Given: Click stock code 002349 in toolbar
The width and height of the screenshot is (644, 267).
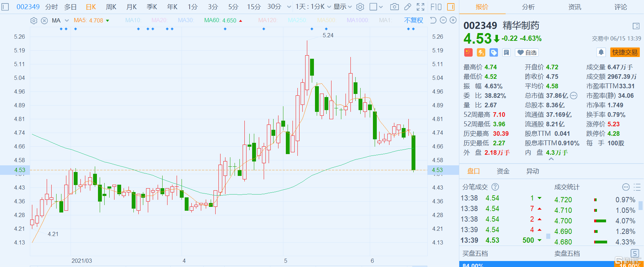Looking at the screenshot, I should point(28,7).
